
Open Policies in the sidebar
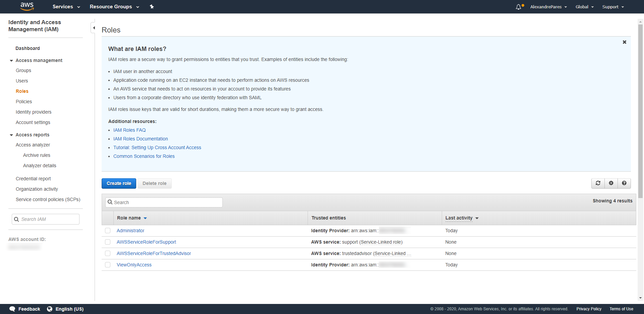pos(24,102)
